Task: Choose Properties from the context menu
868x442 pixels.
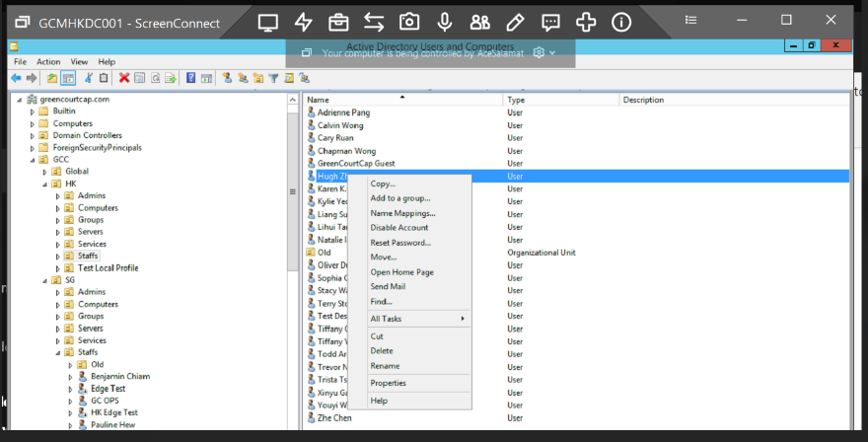Action: click(x=409, y=383)
